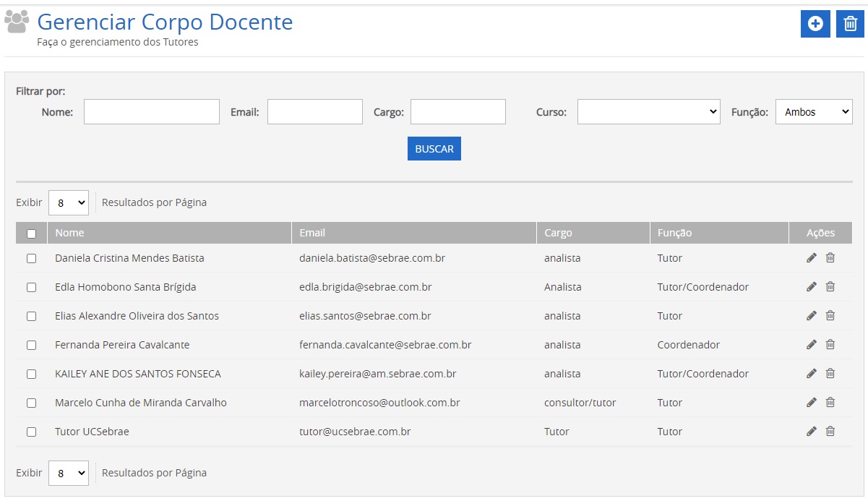868x501 pixels.
Task: Delete Marcelo Cunha de Miranda Carvalho row
Action: (x=830, y=403)
